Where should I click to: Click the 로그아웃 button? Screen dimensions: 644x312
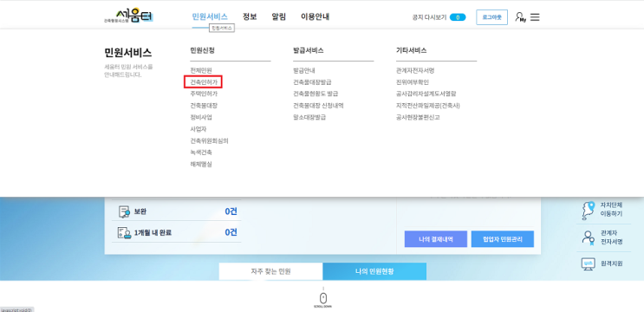coord(492,17)
